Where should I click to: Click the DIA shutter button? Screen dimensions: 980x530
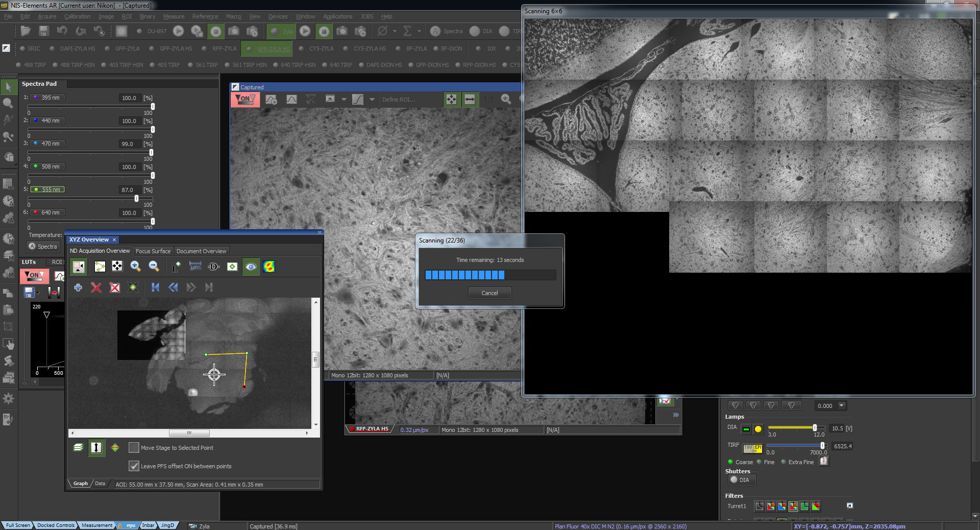[x=741, y=480]
